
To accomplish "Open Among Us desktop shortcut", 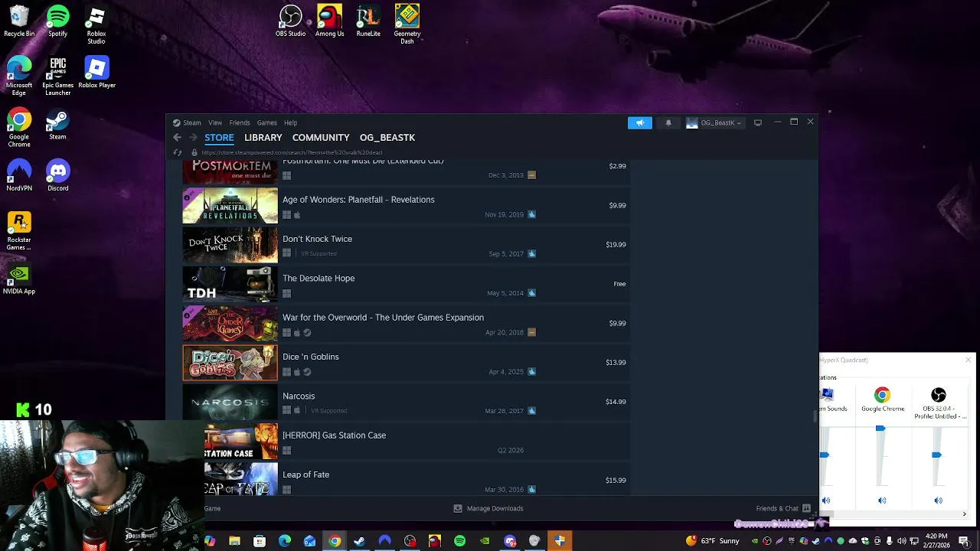I will click(x=330, y=21).
